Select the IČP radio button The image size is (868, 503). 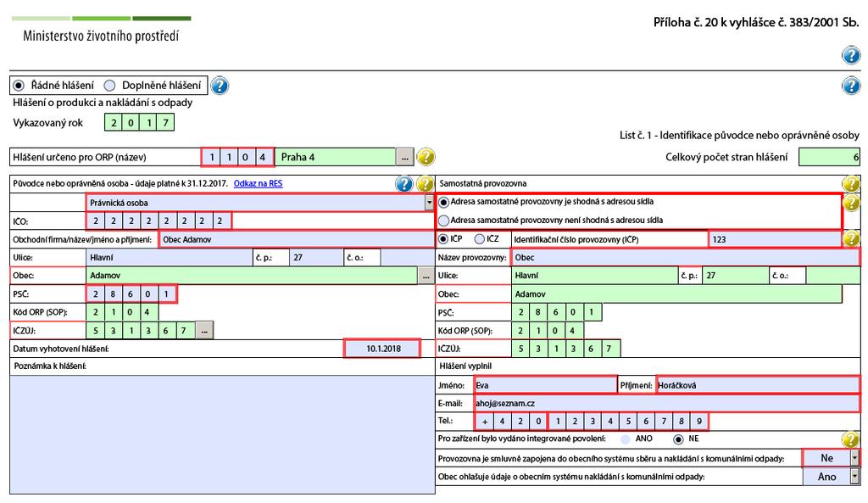(x=442, y=239)
